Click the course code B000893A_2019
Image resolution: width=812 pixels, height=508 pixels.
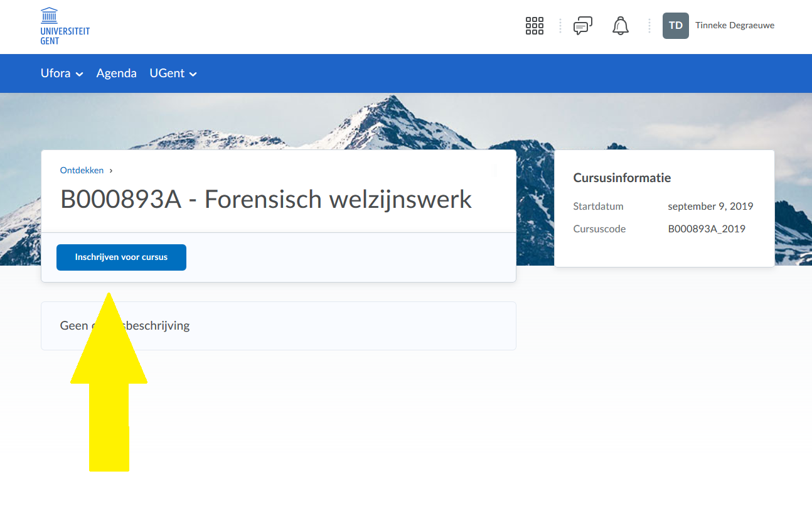pyautogui.click(x=706, y=229)
